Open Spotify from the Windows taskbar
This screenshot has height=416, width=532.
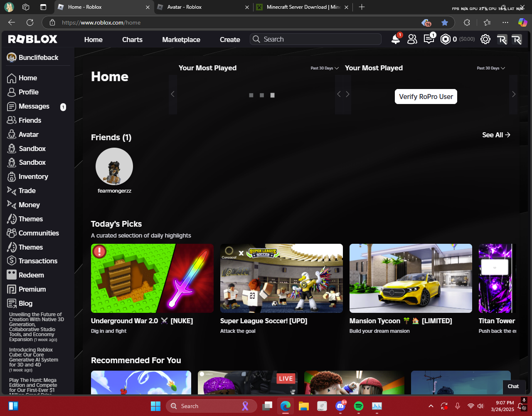coord(359,406)
